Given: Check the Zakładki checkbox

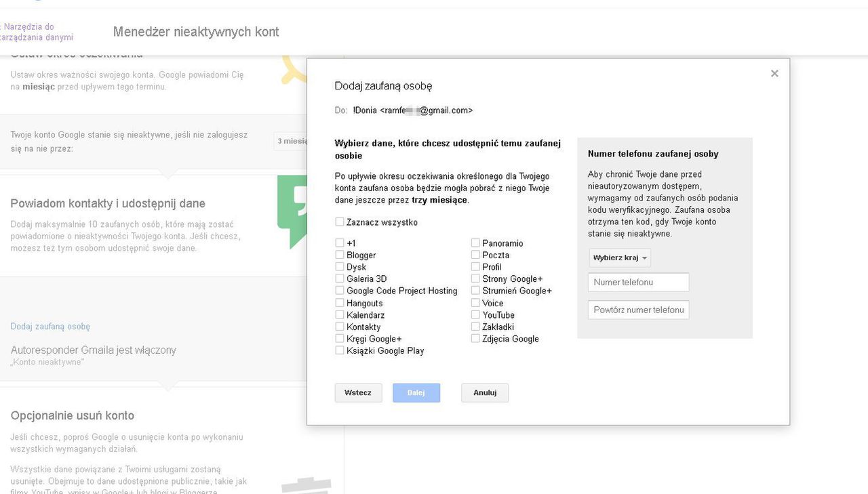Looking at the screenshot, I should tap(475, 327).
